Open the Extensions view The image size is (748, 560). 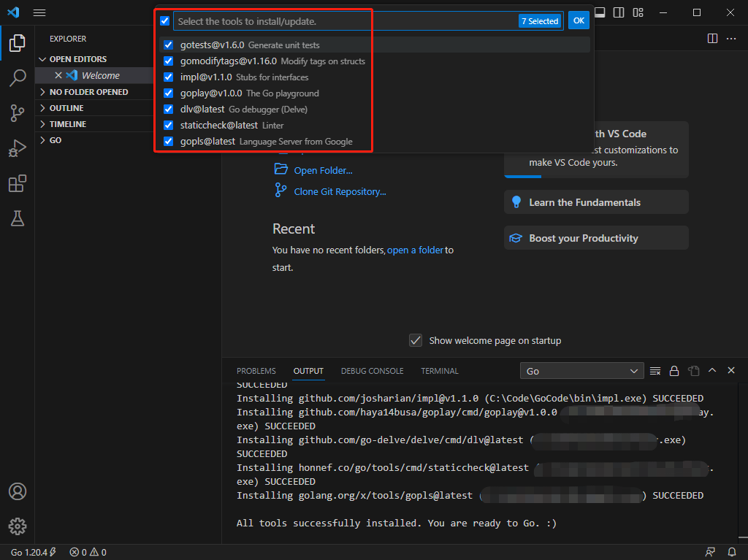(18, 184)
